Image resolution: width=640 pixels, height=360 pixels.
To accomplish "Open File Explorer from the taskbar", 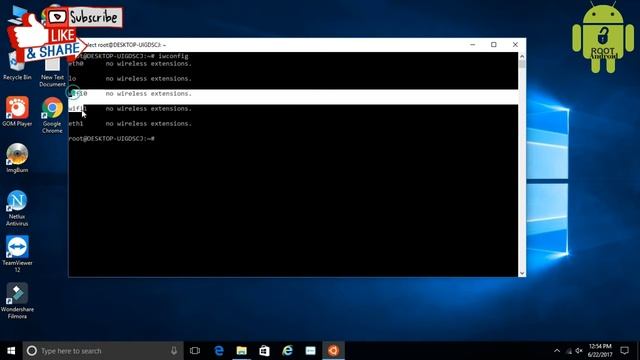I will click(242, 351).
